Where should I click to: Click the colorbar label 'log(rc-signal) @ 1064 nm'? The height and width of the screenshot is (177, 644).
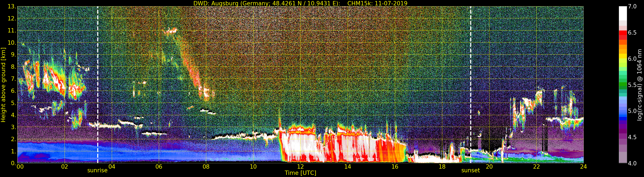point(640,85)
